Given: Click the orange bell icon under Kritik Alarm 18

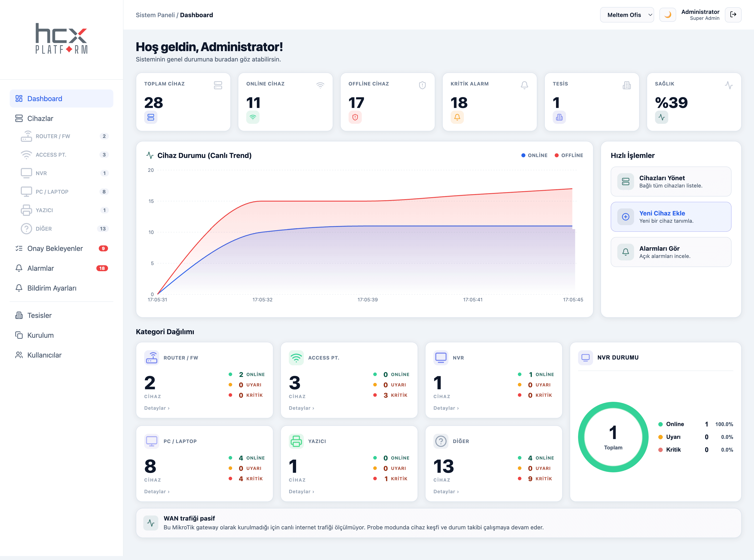Looking at the screenshot, I should (x=457, y=117).
